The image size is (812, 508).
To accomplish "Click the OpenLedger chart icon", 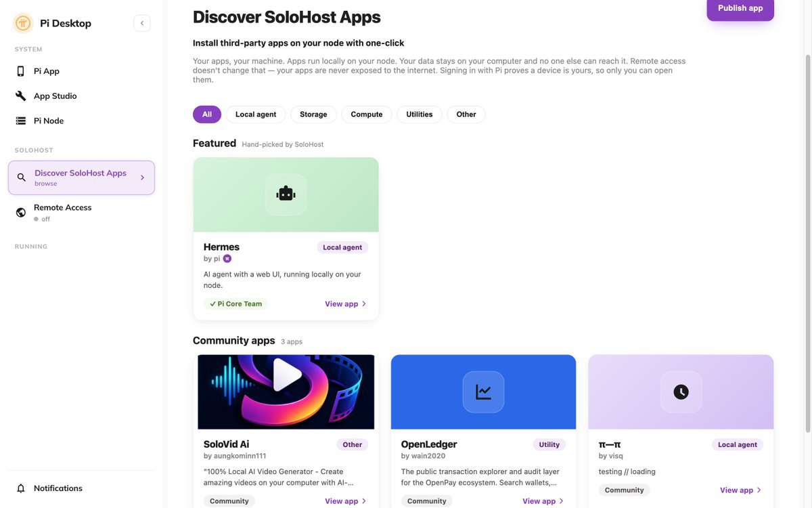I will tap(483, 391).
